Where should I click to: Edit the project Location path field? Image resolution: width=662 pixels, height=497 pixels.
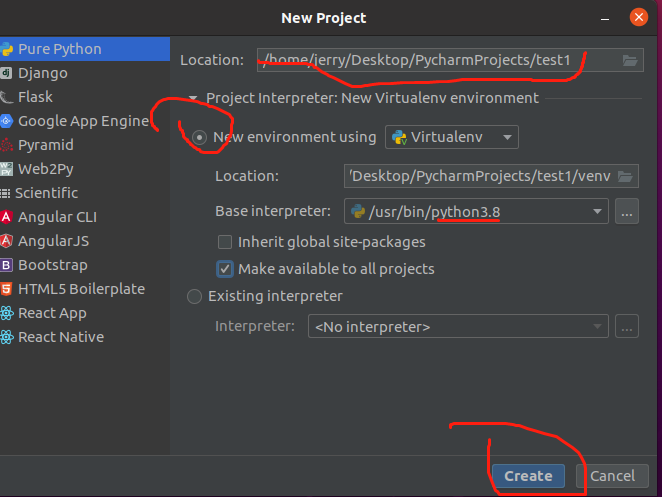tap(450, 60)
